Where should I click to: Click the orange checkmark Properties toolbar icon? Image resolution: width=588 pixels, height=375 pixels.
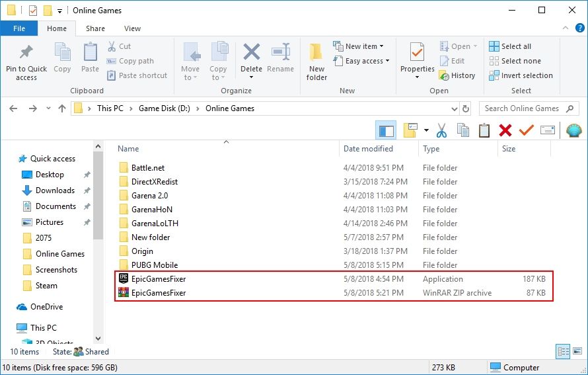[x=526, y=130]
